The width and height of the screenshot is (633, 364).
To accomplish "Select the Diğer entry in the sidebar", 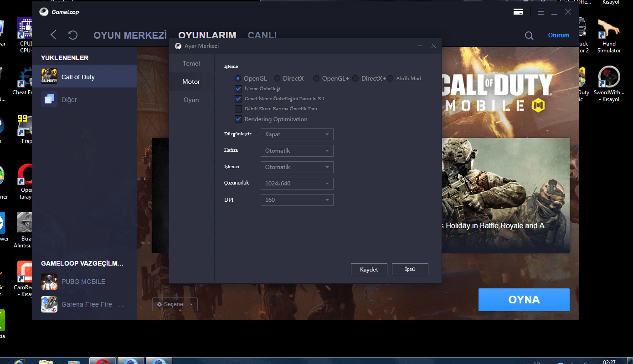I will point(84,99).
